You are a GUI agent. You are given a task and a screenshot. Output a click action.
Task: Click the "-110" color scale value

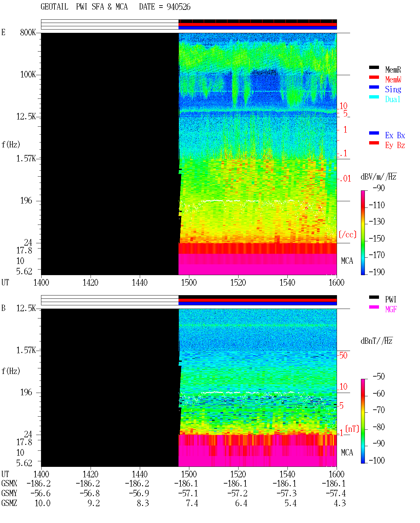[x=377, y=205]
